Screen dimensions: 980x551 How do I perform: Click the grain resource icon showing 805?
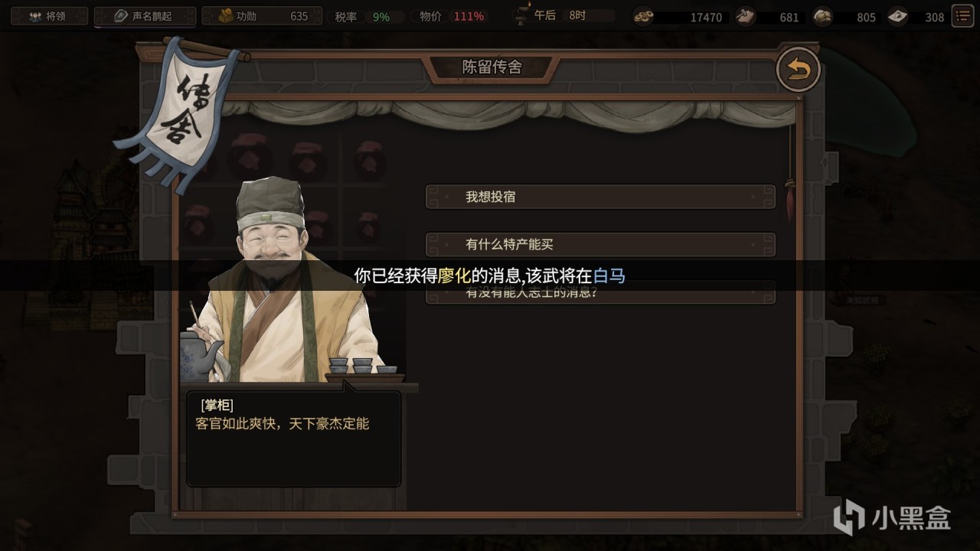[x=822, y=16]
